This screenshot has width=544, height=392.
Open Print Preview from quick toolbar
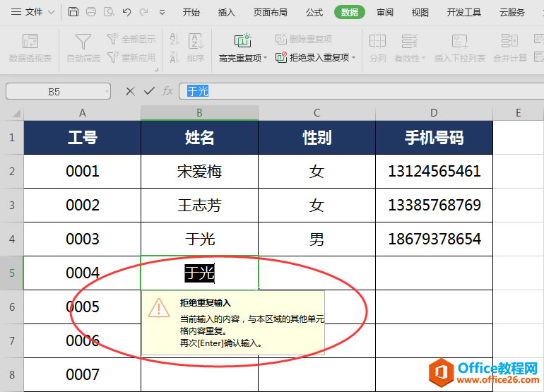(109, 12)
